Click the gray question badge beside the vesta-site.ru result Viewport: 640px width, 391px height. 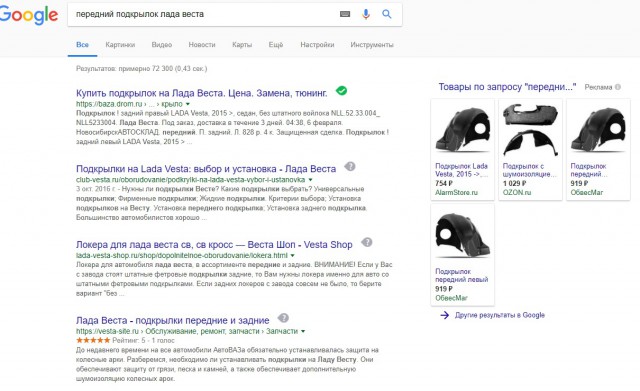pos(283,318)
